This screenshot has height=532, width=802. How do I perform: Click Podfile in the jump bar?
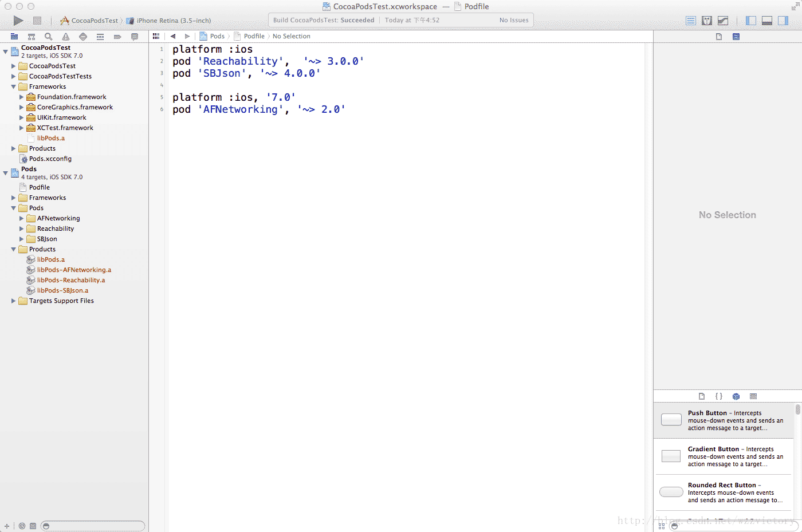point(254,36)
